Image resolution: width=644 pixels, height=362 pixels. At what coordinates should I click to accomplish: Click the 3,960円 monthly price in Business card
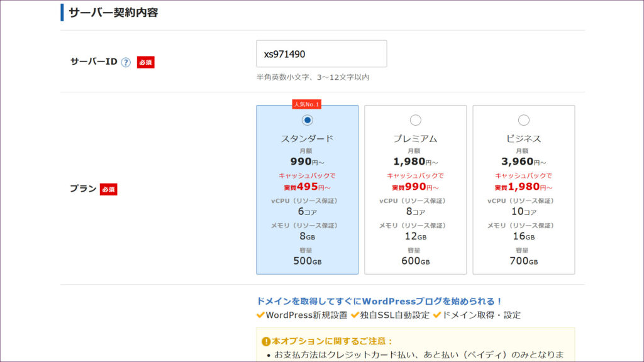[x=524, y=162]
